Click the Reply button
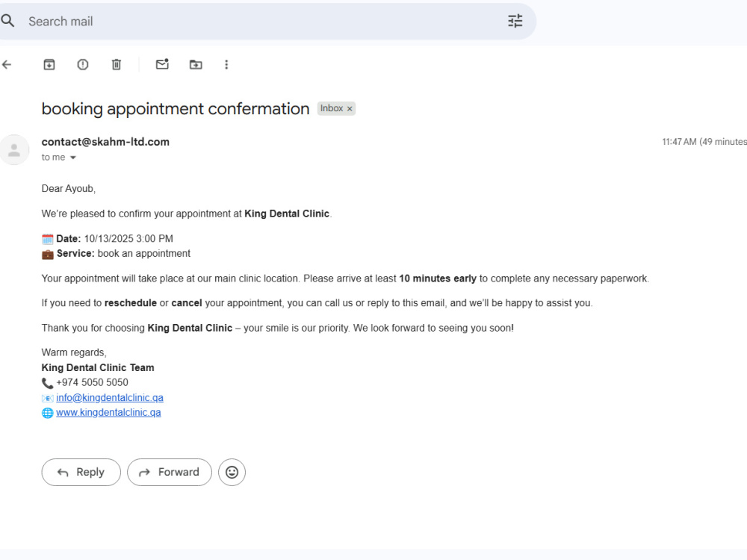The width and height of the screenshot is (747, 560). [81, 472]
